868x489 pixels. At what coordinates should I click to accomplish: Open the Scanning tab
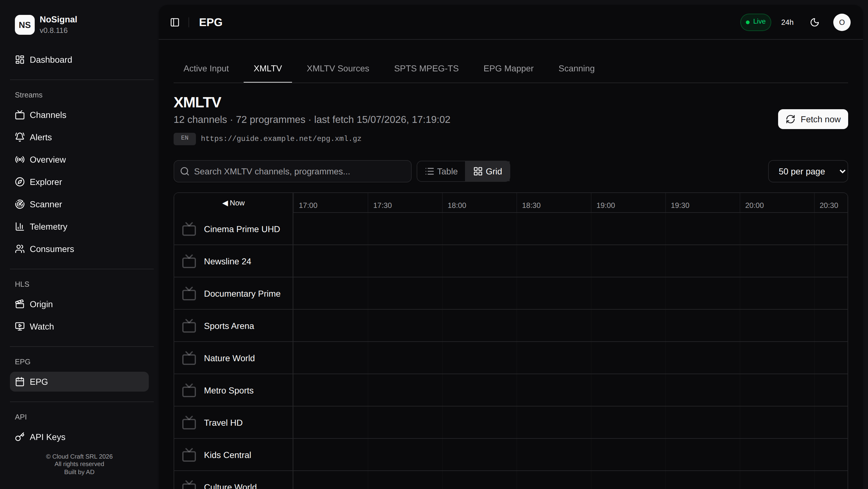coord(577,69)
